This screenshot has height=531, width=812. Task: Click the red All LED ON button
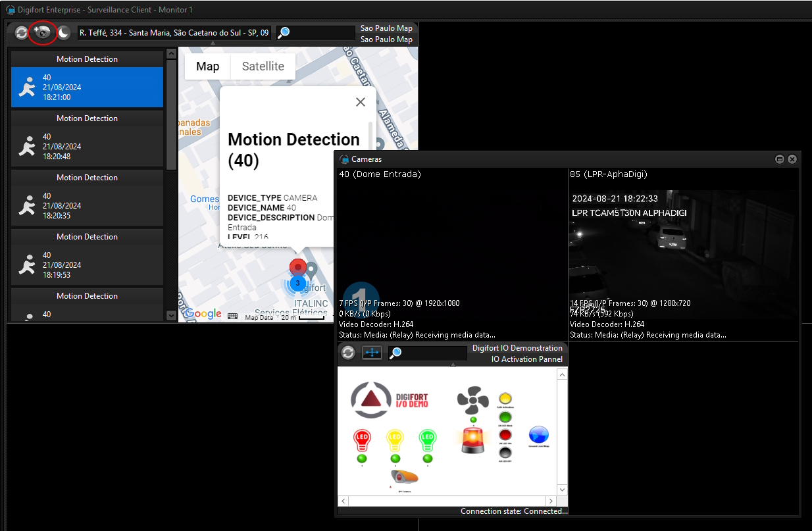coord(505,435)
